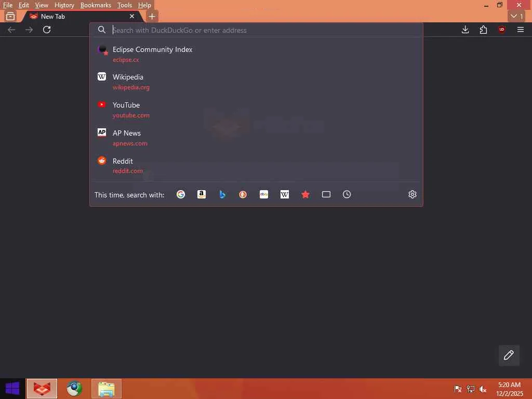Click the muted volume tray icon

pyautogui.click(x=483, y=389)
